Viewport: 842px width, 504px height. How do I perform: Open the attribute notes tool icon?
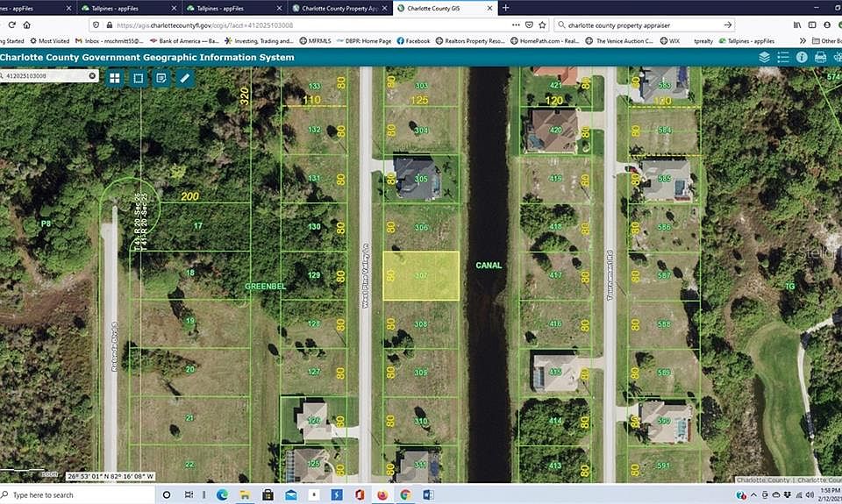[x=161, y=78]
